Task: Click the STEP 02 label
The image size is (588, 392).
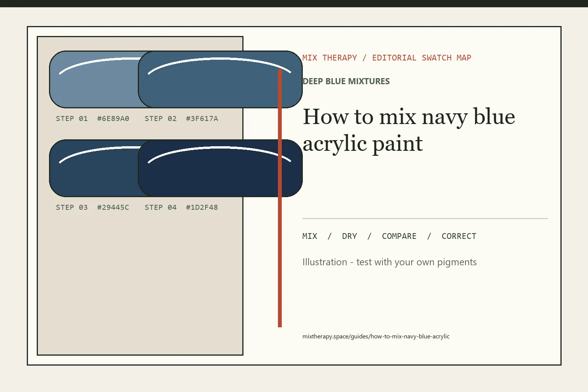Action: click(161, 119)
